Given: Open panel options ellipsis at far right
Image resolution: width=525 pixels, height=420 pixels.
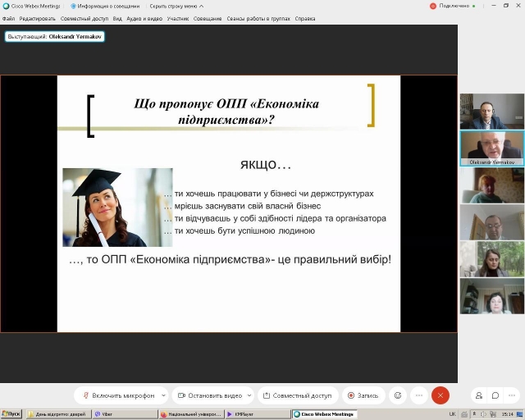Looking at the screenshot, I should click(512, 395).
